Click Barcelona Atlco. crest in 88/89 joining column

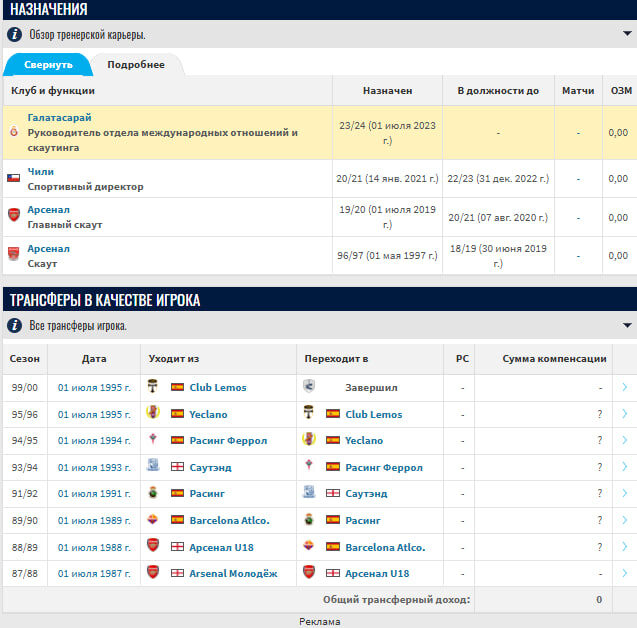click(309, 546)
